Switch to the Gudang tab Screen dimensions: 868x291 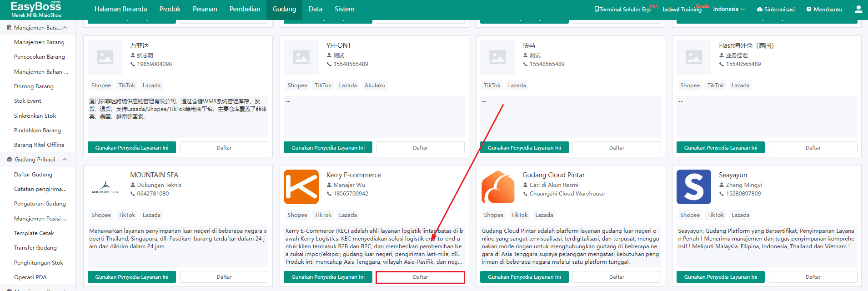[x=284, y=9]
